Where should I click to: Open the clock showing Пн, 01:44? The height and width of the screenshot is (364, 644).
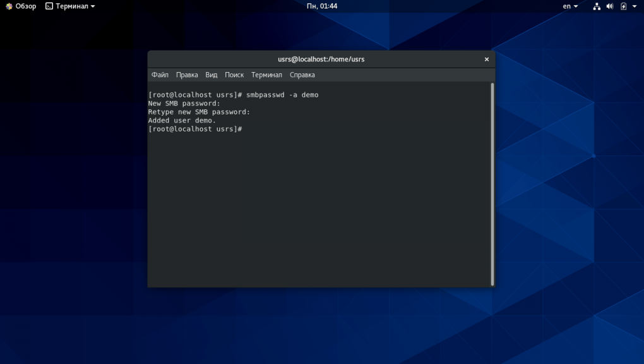322,6
